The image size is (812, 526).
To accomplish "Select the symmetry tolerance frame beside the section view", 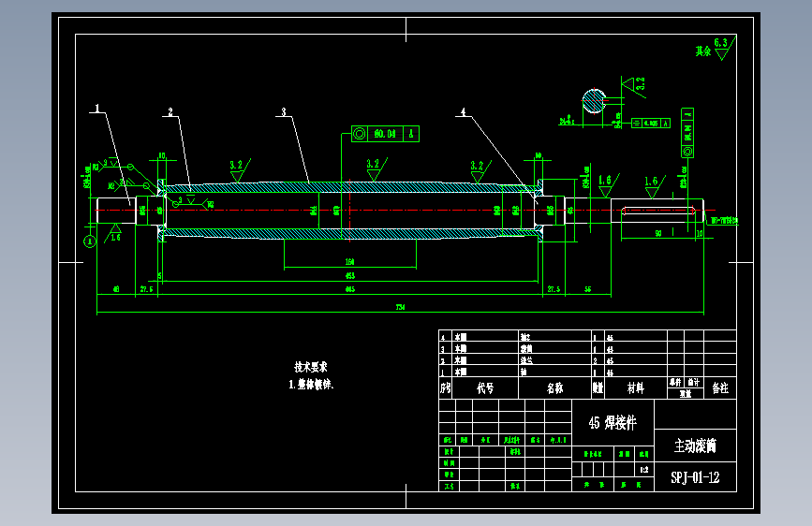I will click(x=651, y=124).
